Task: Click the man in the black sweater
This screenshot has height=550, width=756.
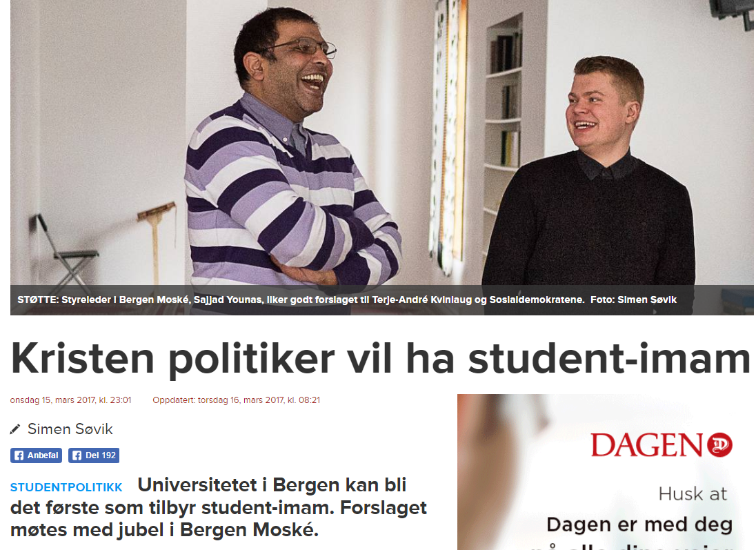Action: coord(590,174)
